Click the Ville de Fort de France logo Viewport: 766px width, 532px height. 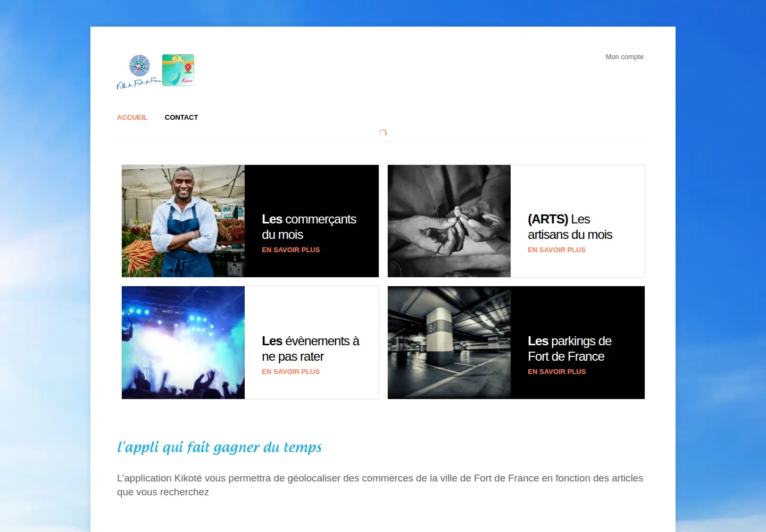tap(139, 72)
